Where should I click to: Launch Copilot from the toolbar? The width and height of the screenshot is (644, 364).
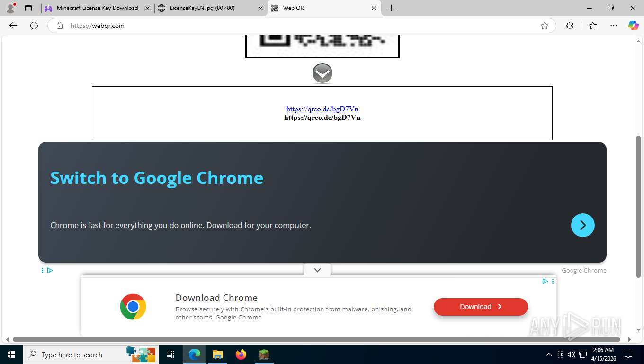coord(633,26)
